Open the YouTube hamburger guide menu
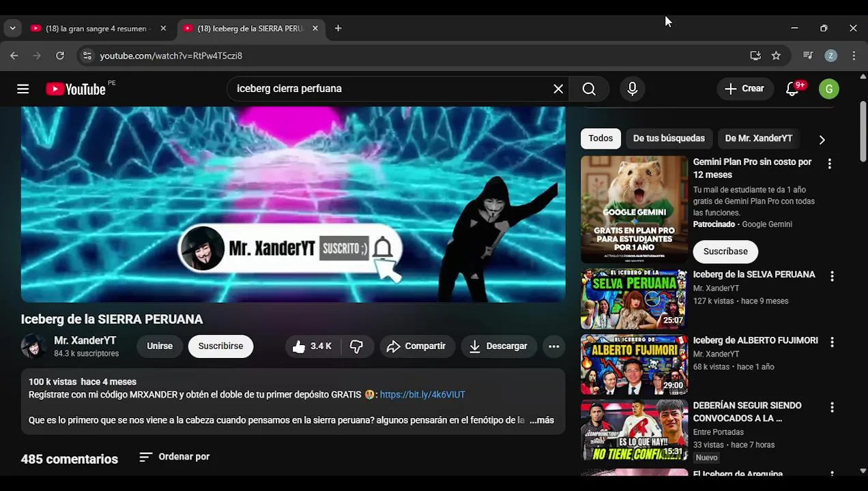 [x=23, y=89]
